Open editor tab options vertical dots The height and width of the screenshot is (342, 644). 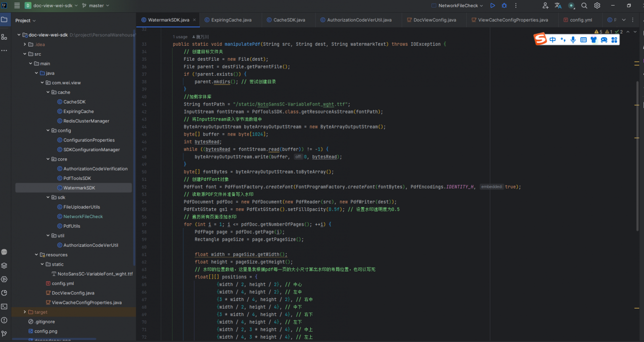(x=634, y=20)
